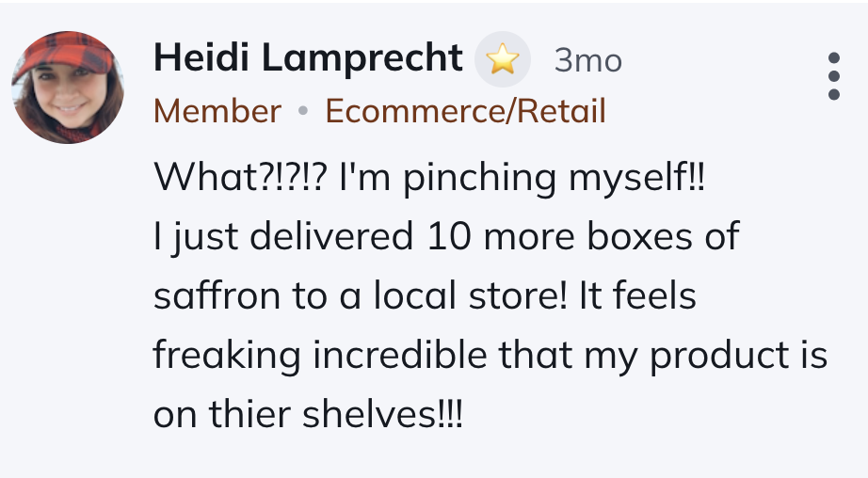Image resolution: width=868 pixels, height=478 pixels.
Task: Click the words "more boxes of"
Action: coord(612,236)
